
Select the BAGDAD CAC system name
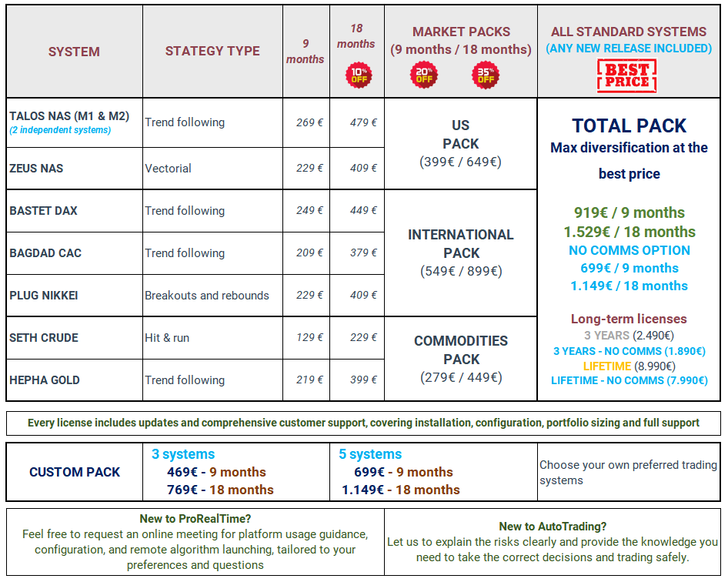(45, 253)
